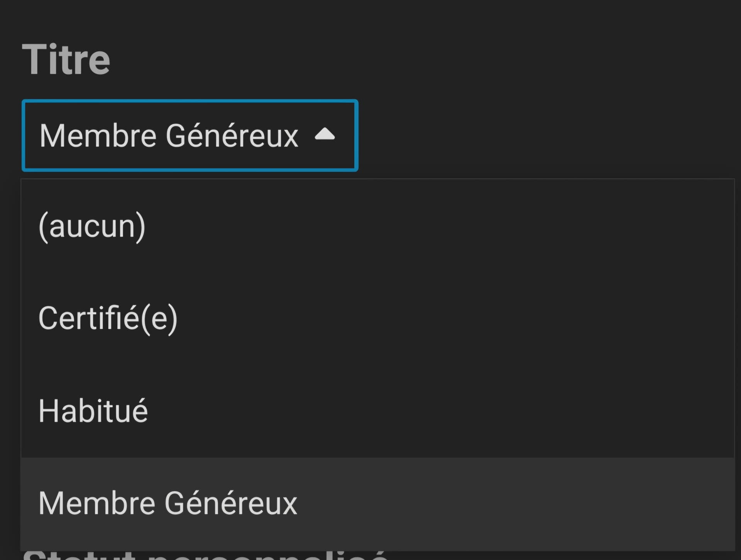Click empty space right of (aucun) row
741x560 pixels.
click(x=440, y=226)
